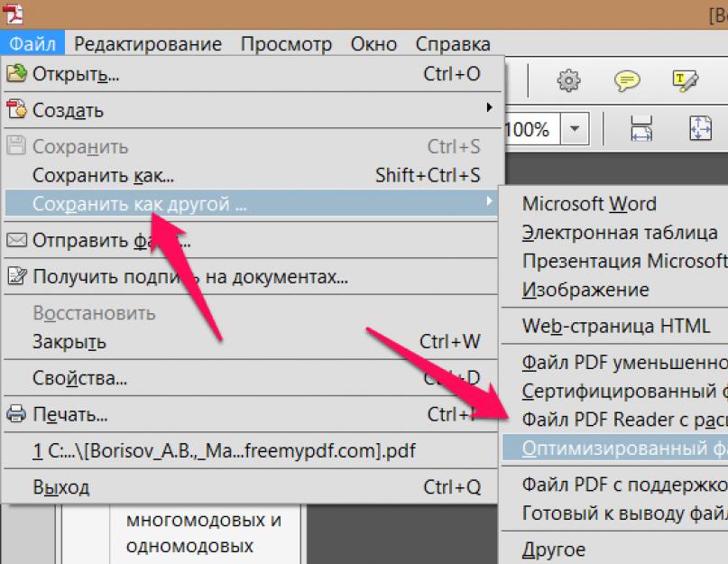The image size is (728, 564).
Task: Open the zoom percentage dropdown arrow
Action: click(x=575, y=129)
